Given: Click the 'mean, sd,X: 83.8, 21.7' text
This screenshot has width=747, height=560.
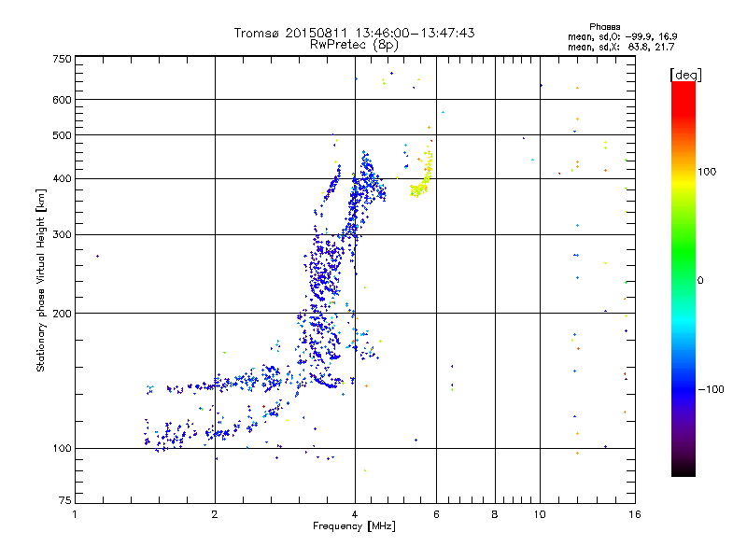Looking at the screenshot, I should click(x=621, y=47).
